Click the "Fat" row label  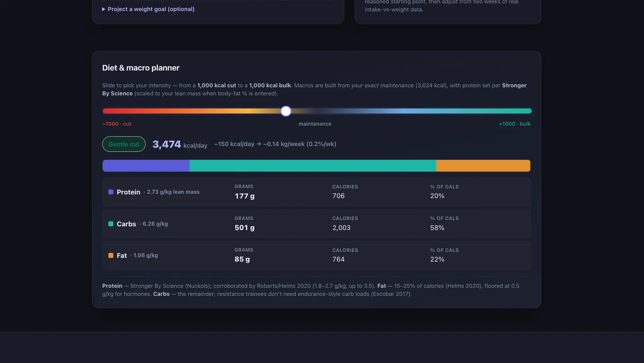[x=122, y=256]
